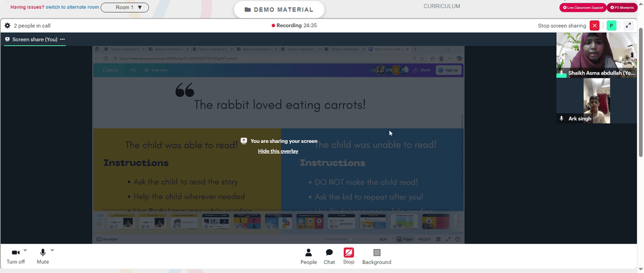Click the PS Moments button

[x=622, y=7]
